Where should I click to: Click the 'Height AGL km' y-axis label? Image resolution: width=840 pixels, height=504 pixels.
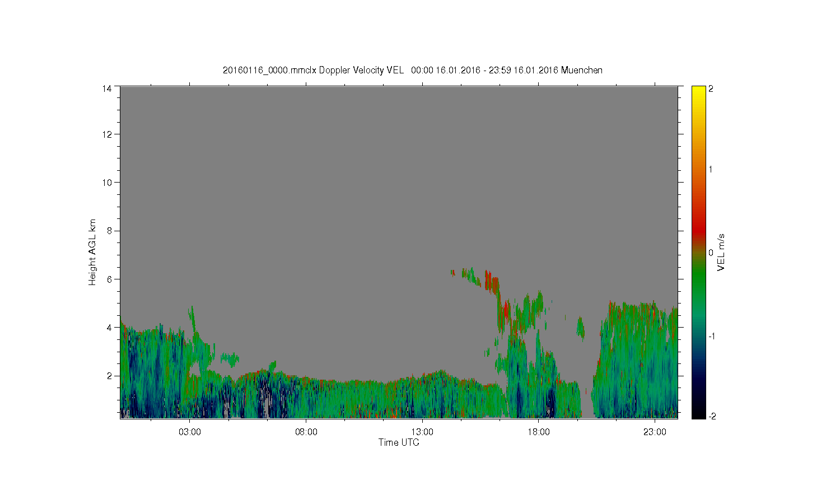tap(92, 252)
